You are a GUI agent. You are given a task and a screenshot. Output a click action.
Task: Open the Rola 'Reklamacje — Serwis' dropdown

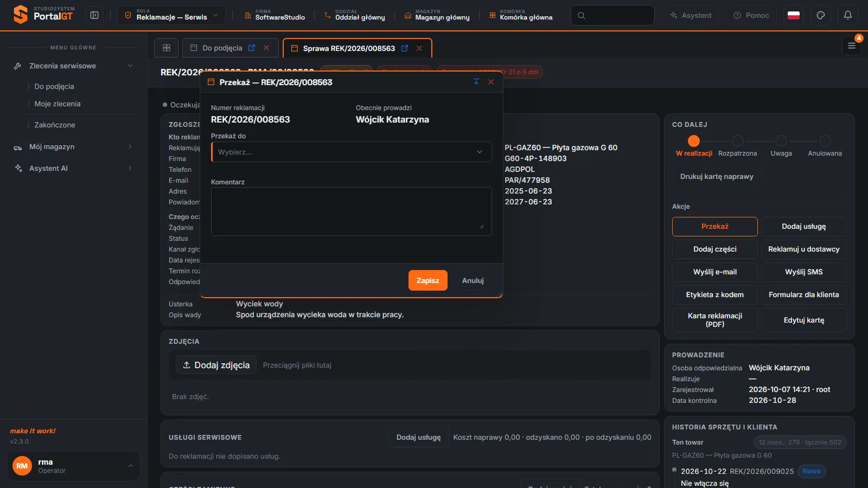(x=171, y=15)
